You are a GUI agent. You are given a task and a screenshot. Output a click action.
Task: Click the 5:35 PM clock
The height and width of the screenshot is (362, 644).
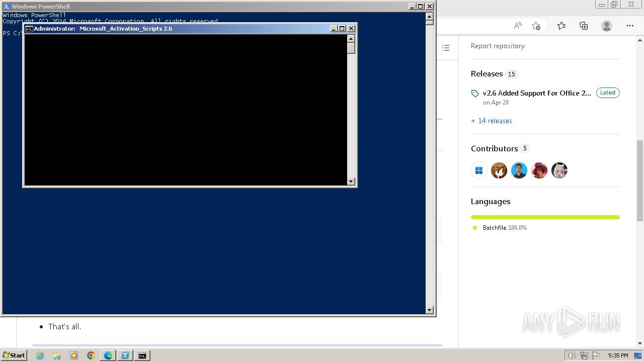coord(618,355)
